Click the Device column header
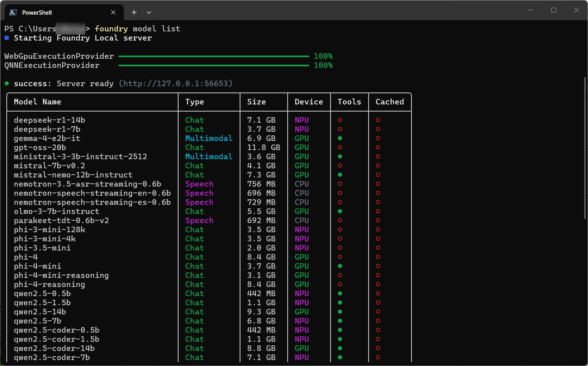Viewport: 588px width, 366px height. [309, 102]
